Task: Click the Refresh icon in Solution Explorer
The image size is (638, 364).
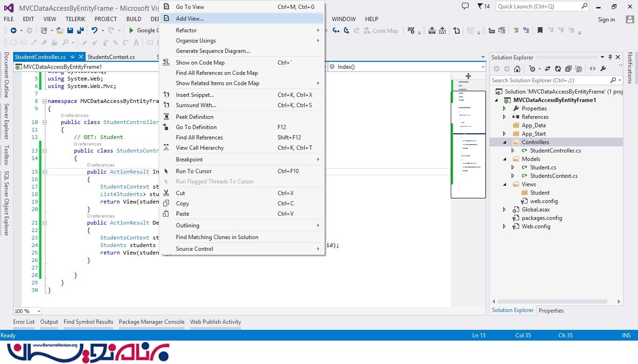Action: pyautogui.click(x=558, y=69)
